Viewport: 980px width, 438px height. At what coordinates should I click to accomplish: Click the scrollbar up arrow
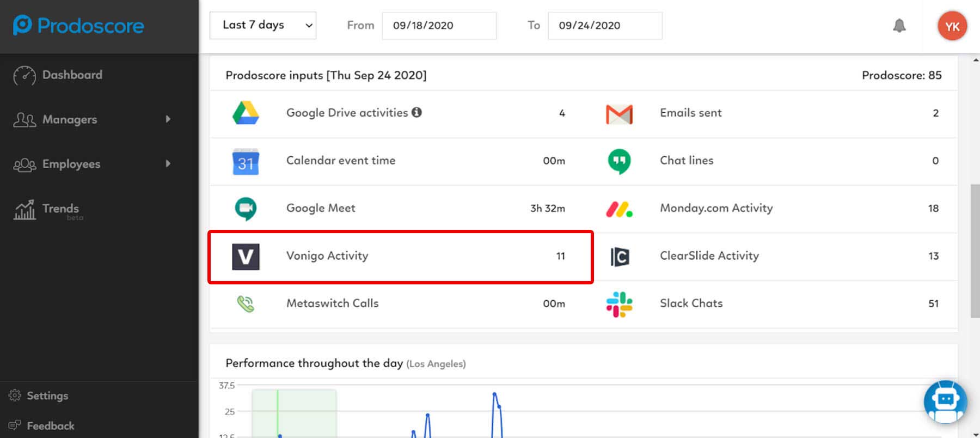coord(975,60)
